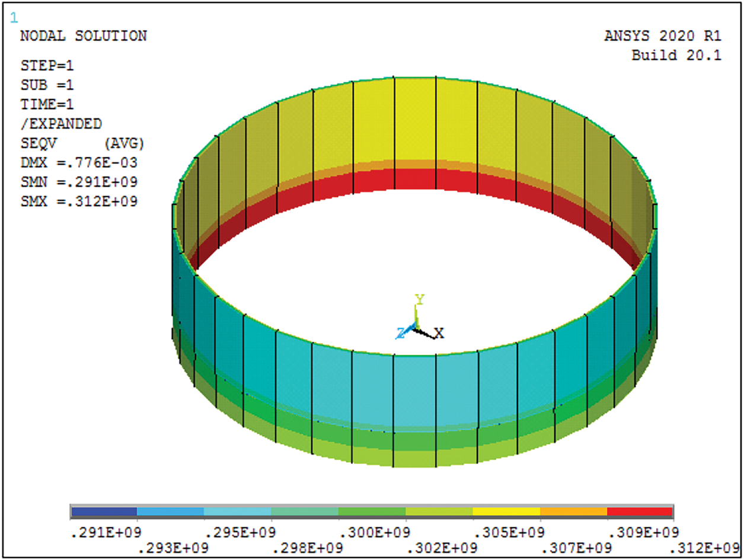Click the coordinate triad at the ring center
This screenshot has width=744, height=560.
point(417,325)
